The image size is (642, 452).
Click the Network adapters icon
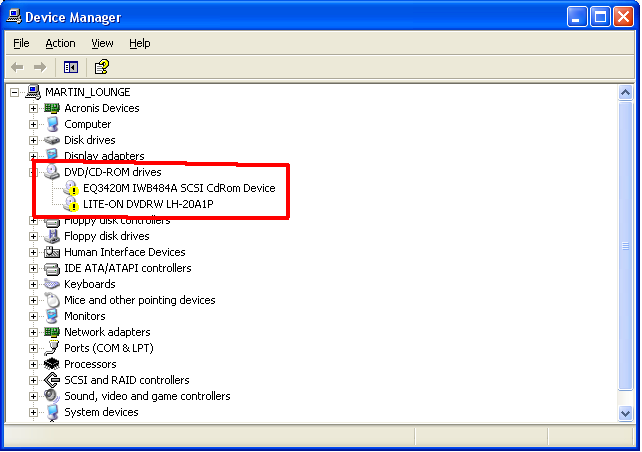pyautogui.click(x=52, y=332)
